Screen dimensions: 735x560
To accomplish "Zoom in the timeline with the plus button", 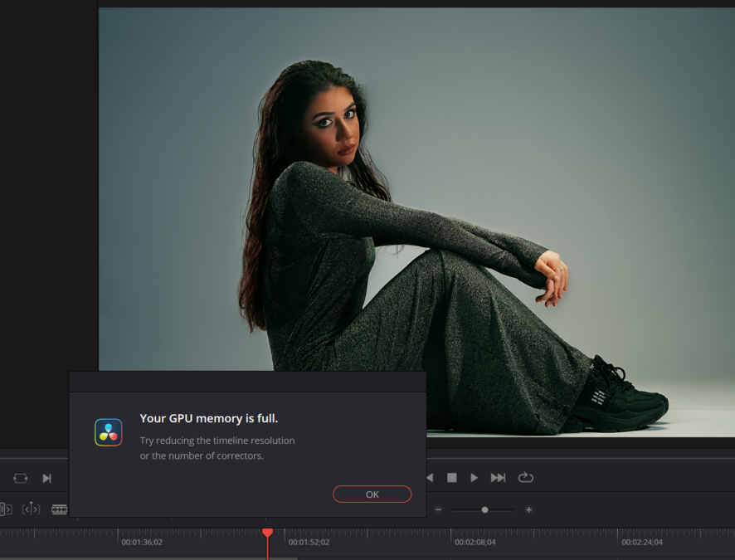I will (x=528, y=509).
